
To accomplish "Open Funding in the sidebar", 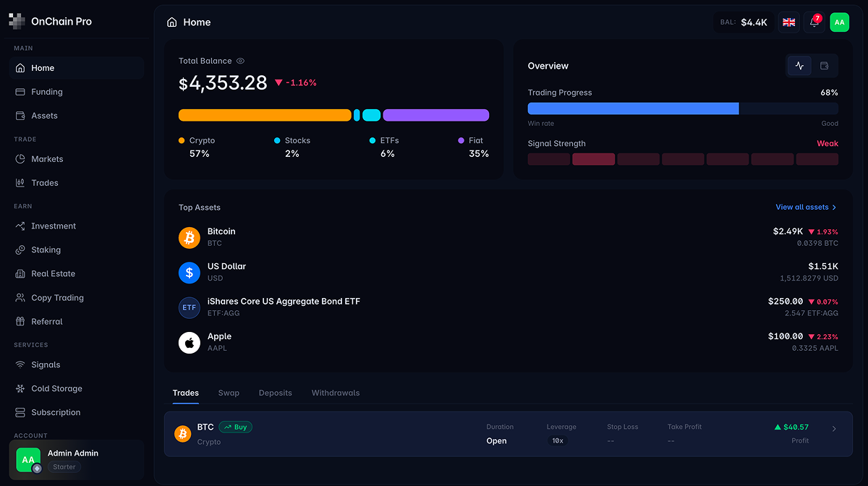I will click(x=76, y=92).
